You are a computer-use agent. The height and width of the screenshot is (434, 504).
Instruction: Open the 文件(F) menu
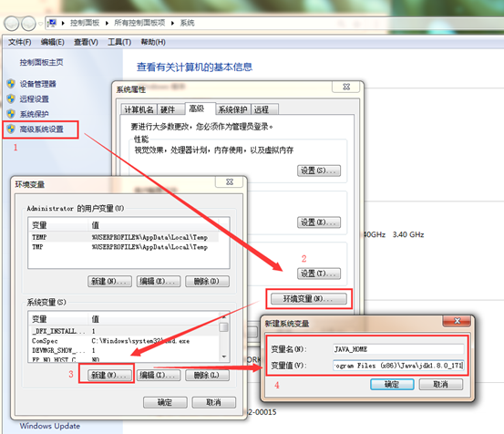click(20, 42)
